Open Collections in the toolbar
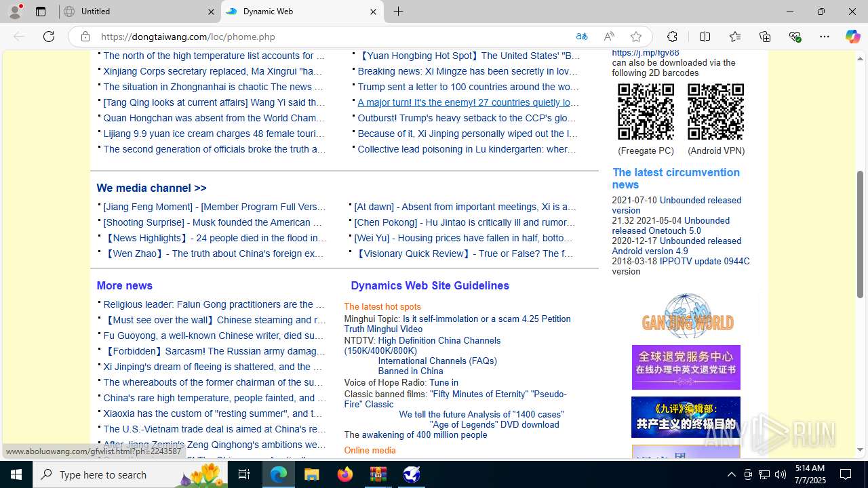The height and width of the screenshot is (488, 868). pyautogui.click(x=765, y=37)
